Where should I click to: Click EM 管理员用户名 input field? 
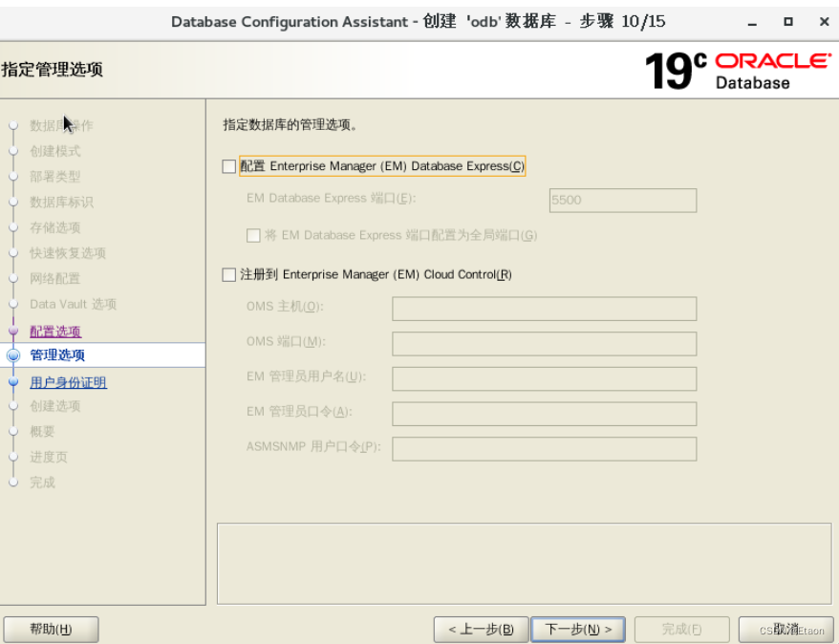[544, 379]
